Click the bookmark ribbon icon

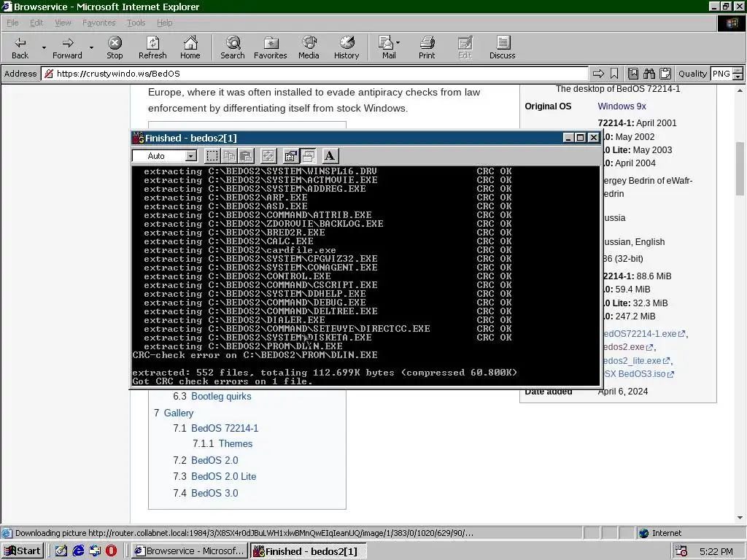coord(614,74)
